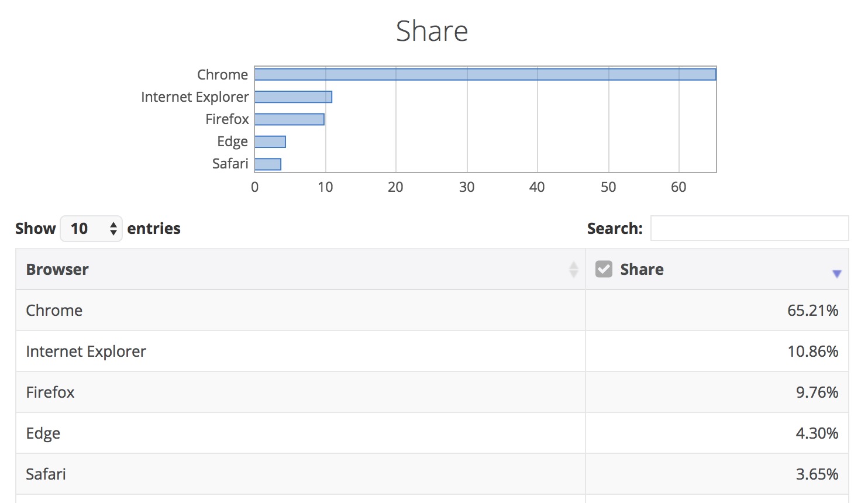Click the Browser column sort arrows icon
Image resolution: width=868 pixels, height=503 pixels.
tap(573, 270)
